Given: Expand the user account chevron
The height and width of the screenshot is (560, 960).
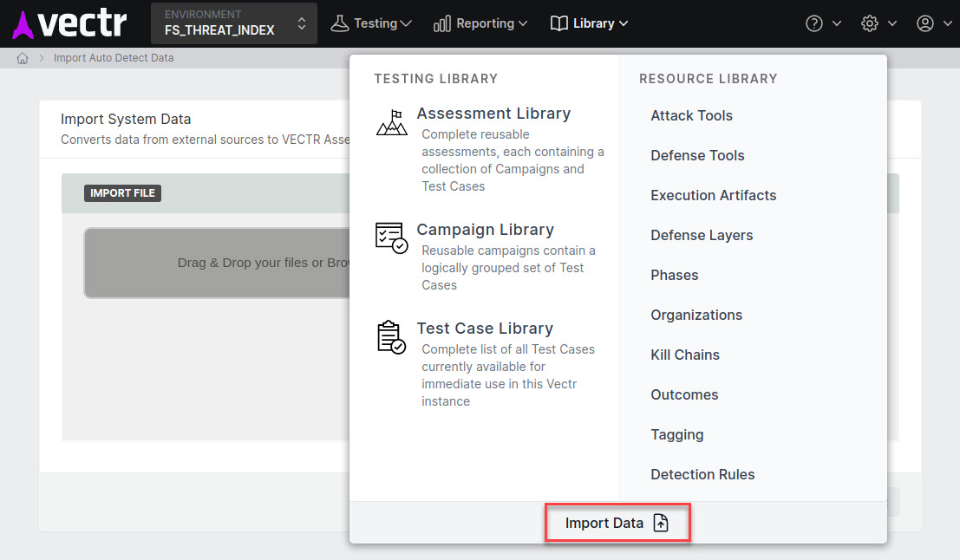Looking at the screenshot, I should tap(948, 23).
